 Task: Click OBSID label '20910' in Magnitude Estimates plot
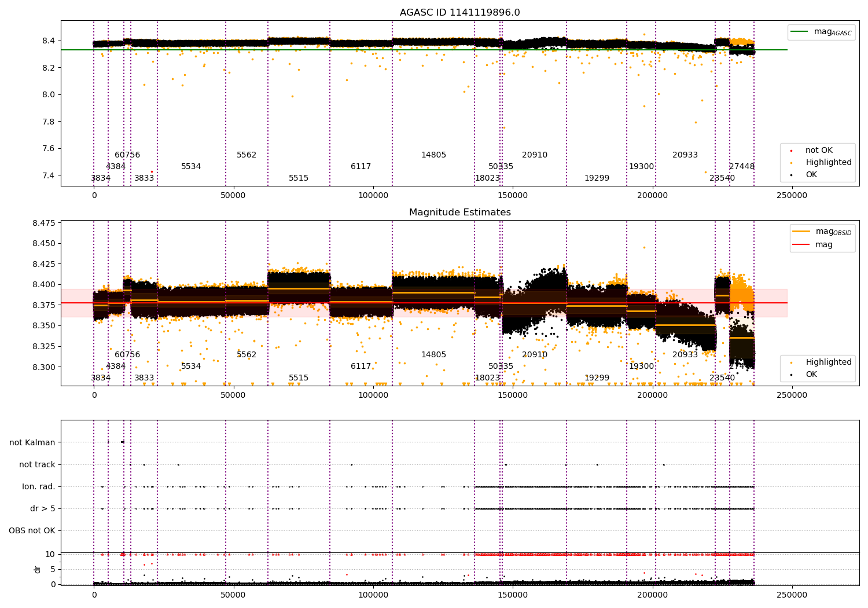point(535,355)
